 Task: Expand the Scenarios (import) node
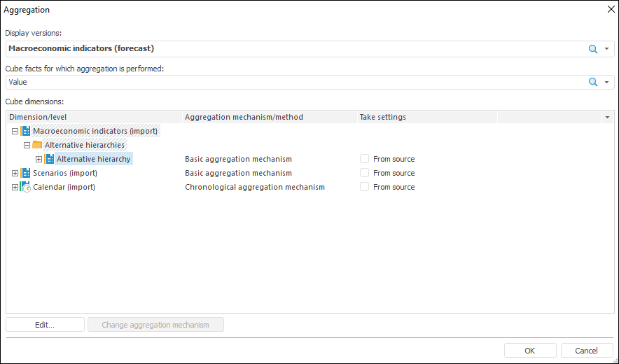(15, 173)
